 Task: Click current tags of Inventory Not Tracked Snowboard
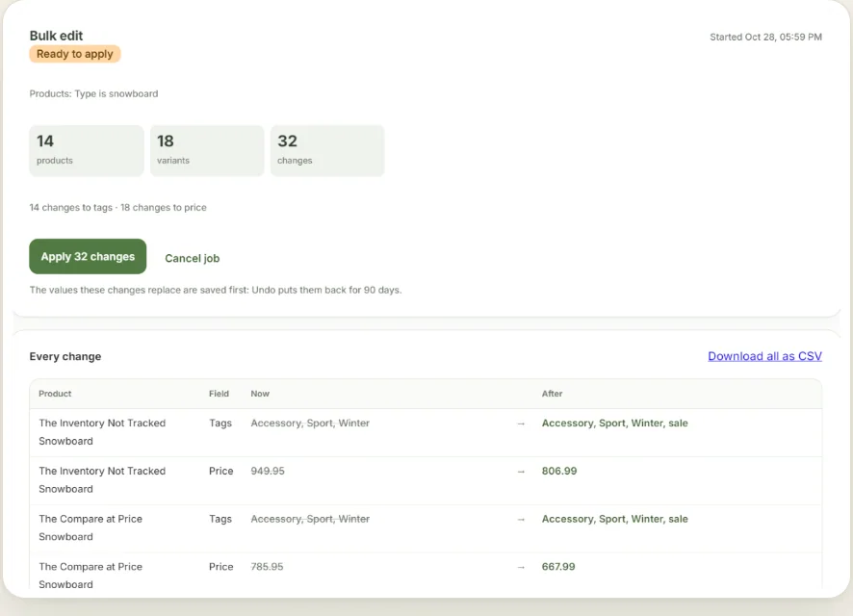[x=310, y=423]
